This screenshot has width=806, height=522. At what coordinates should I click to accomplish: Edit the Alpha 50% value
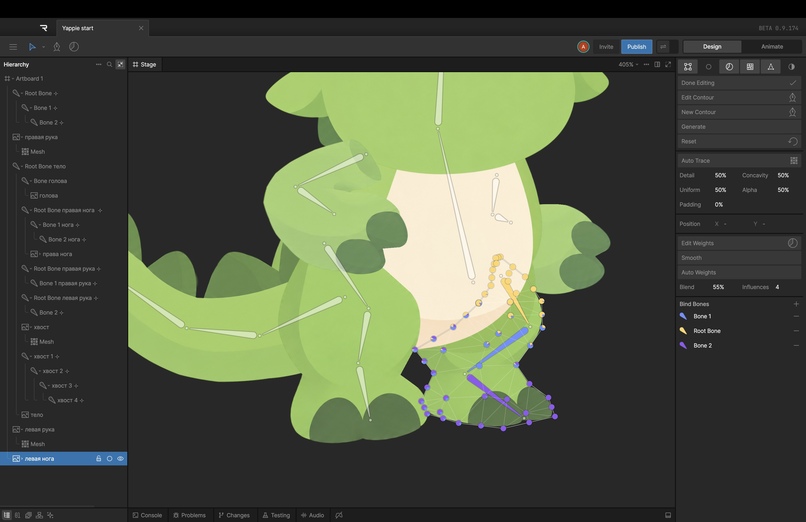tap(783, 190)
